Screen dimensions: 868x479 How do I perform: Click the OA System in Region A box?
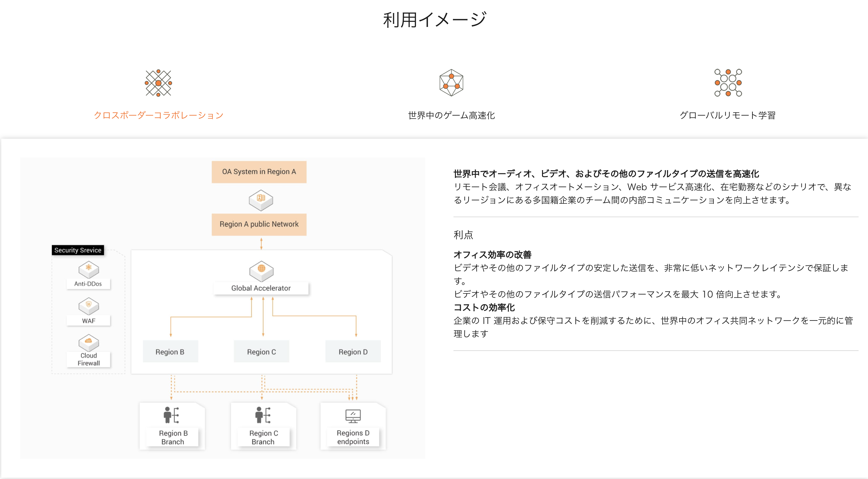click(x=259, y=172)
